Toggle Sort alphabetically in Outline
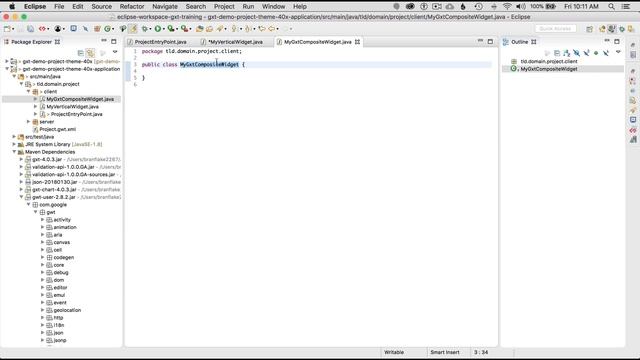Screen dimensions: 640x360 (567, 53)
